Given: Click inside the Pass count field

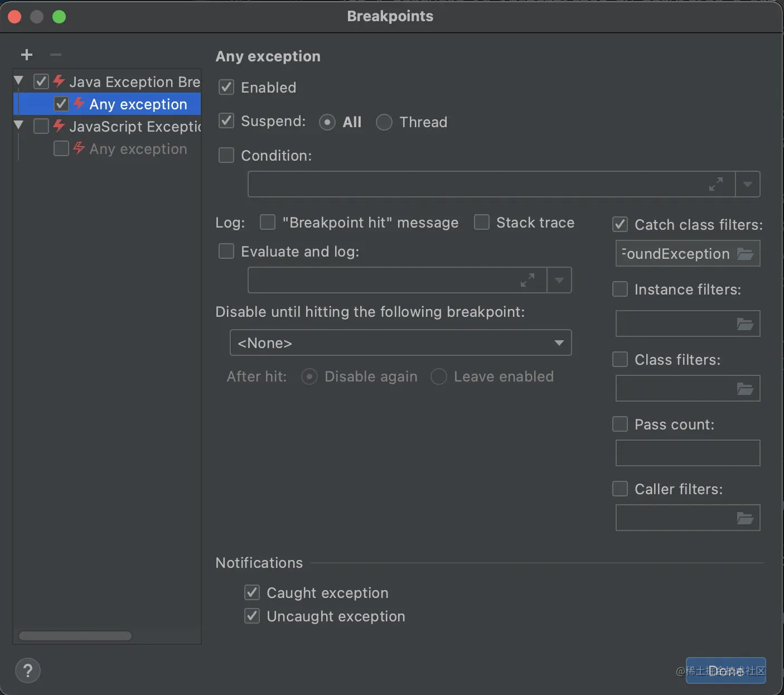Looking at the screenshot, I should [x=688, y=453].
